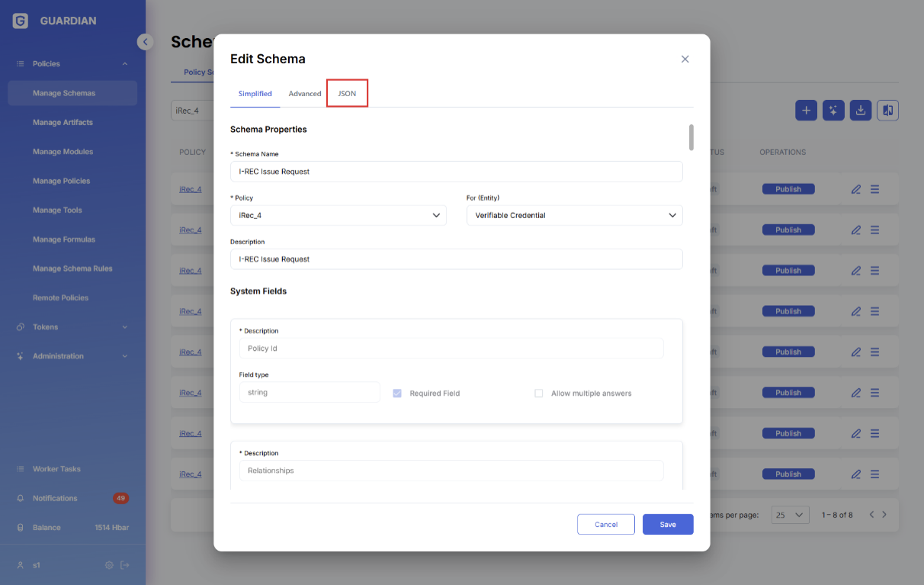Open the Policy dropdown showing iRec_4
Screen dimensions: 924x585
(338, 216)
